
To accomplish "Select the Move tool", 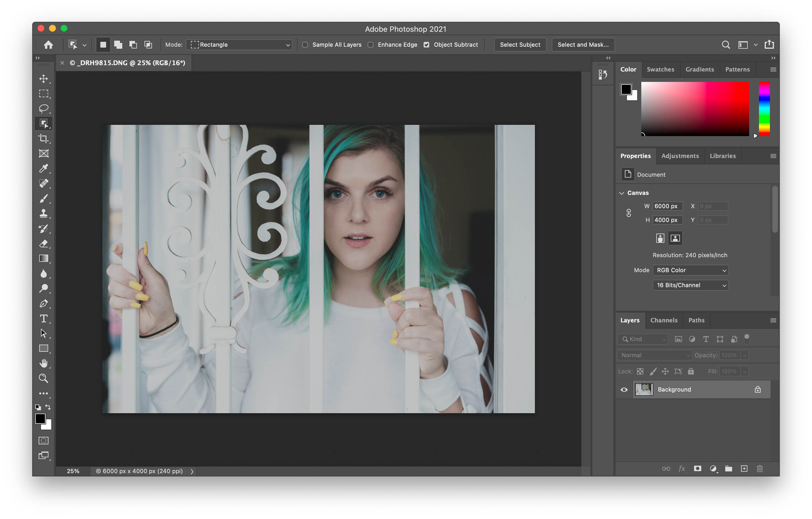I will pos(44,79).
